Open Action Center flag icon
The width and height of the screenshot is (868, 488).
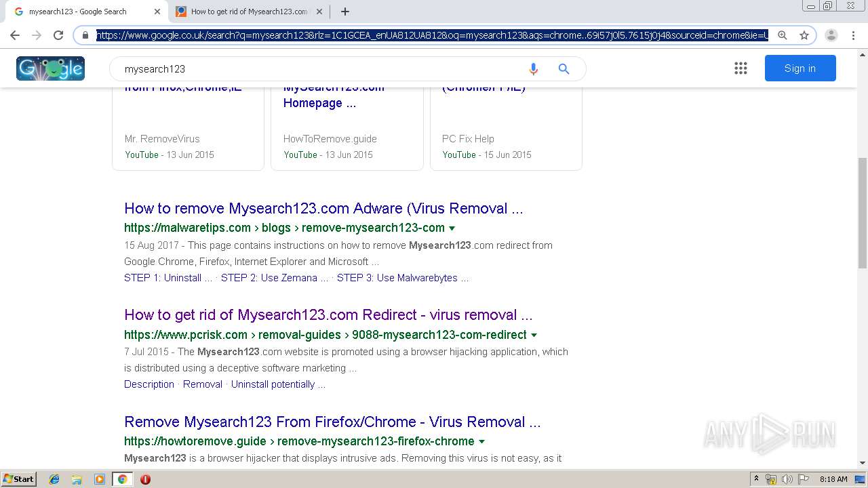[802, 479]
